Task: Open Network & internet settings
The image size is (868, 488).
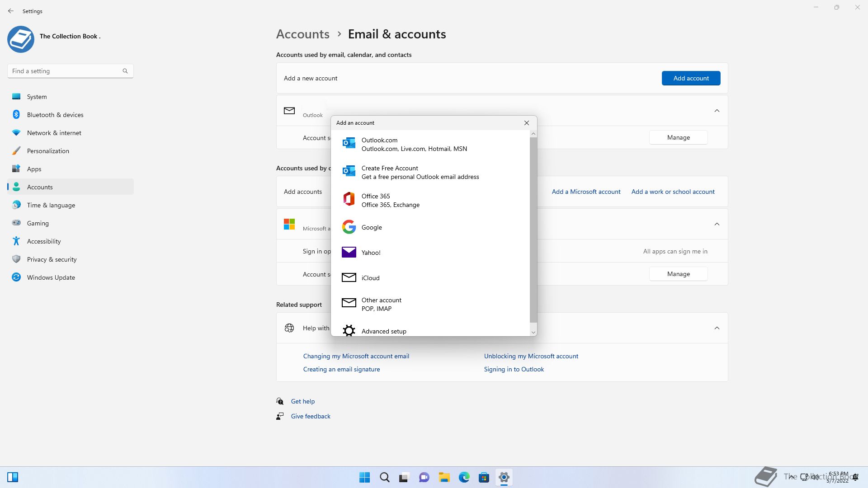Action: click(71, 133)
